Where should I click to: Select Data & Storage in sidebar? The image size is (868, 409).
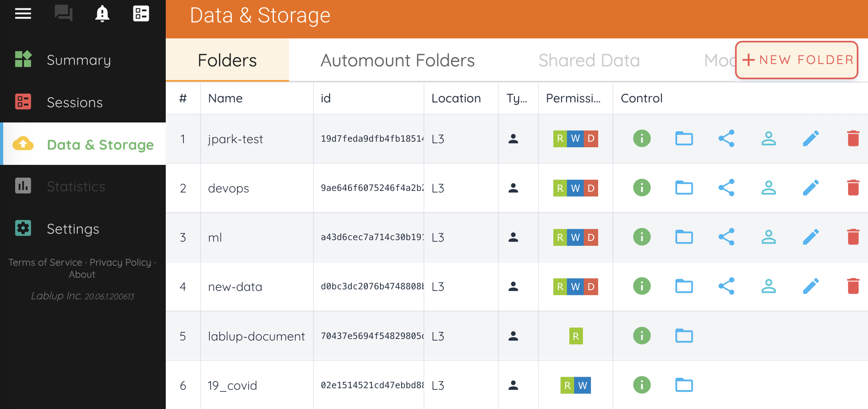(83, 144)
